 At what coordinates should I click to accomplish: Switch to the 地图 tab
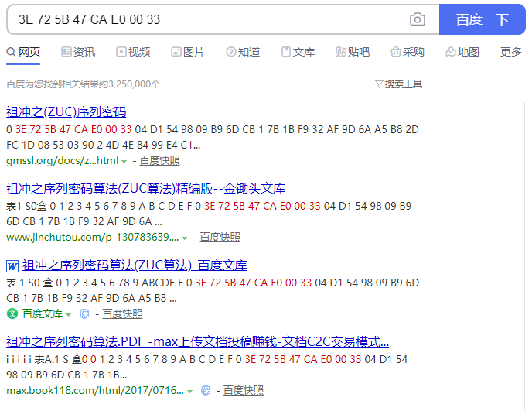pos(462,52)
